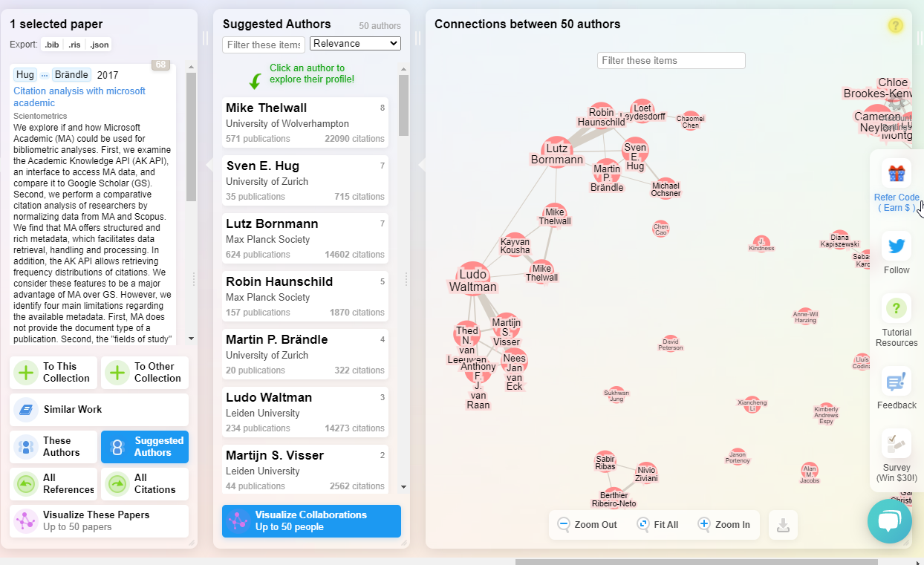Open the Relevance sort dropdown
924x565 pixels.
[x=355, y=44]
